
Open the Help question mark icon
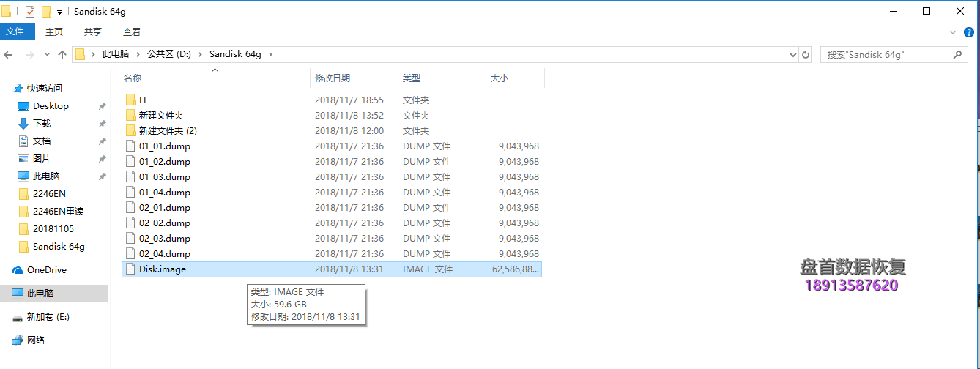[x=970, y=32]
